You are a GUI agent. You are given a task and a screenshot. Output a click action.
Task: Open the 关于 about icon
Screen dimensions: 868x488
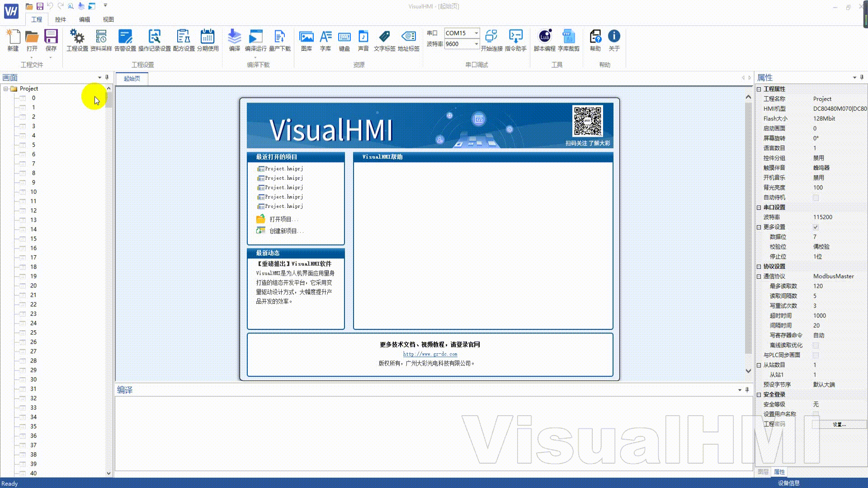click(614, 40)
